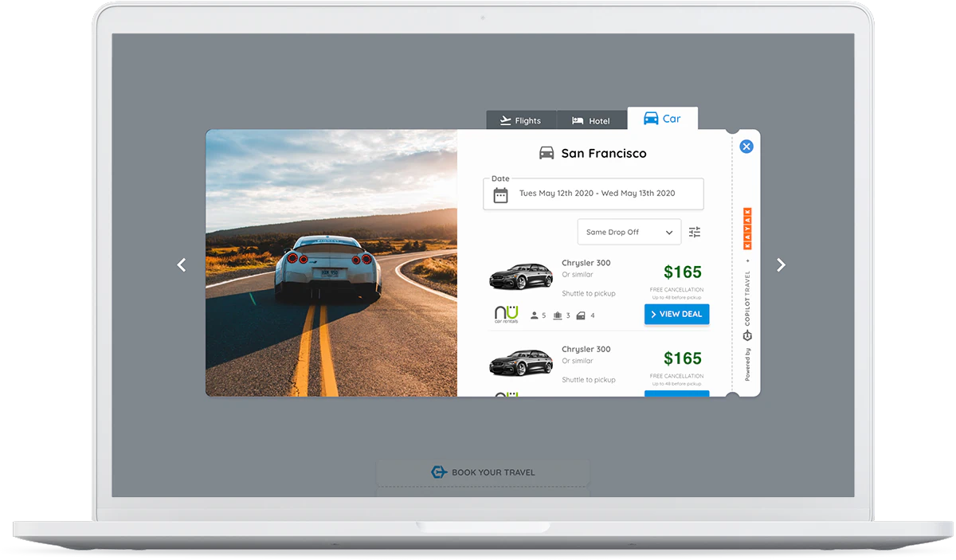The width and height of the screenshot is (956, 560).
Task: Go to next slide with right arrow
Action: [x=781, y=265]
